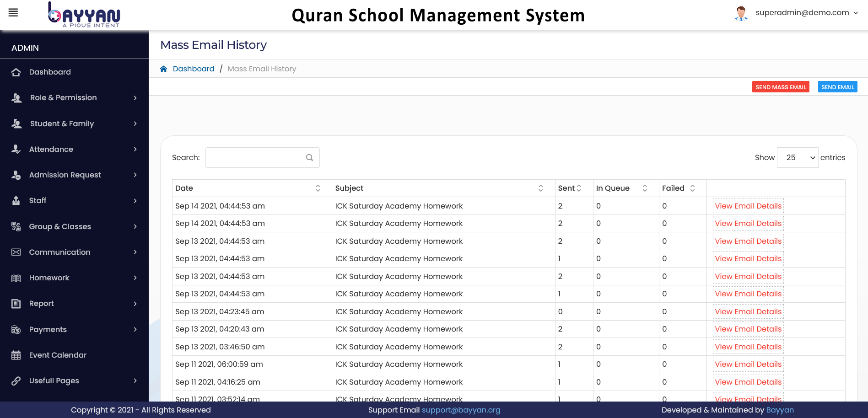Click the Date column header
The width and height of the screenshot is (868, 418).
click(252, 188)
